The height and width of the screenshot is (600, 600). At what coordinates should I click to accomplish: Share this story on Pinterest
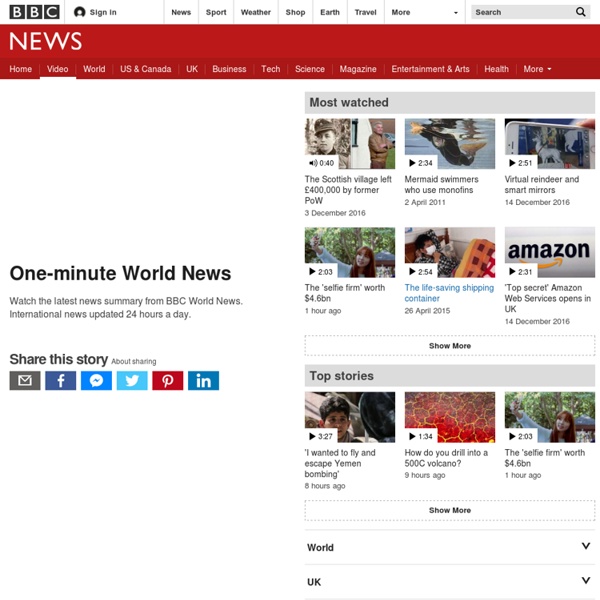(167, 380)
